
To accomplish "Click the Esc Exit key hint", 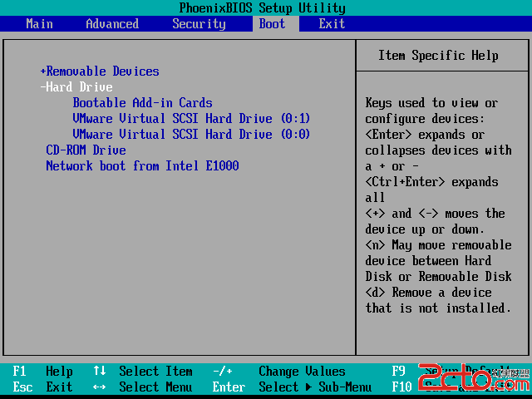I will [42, 387].
